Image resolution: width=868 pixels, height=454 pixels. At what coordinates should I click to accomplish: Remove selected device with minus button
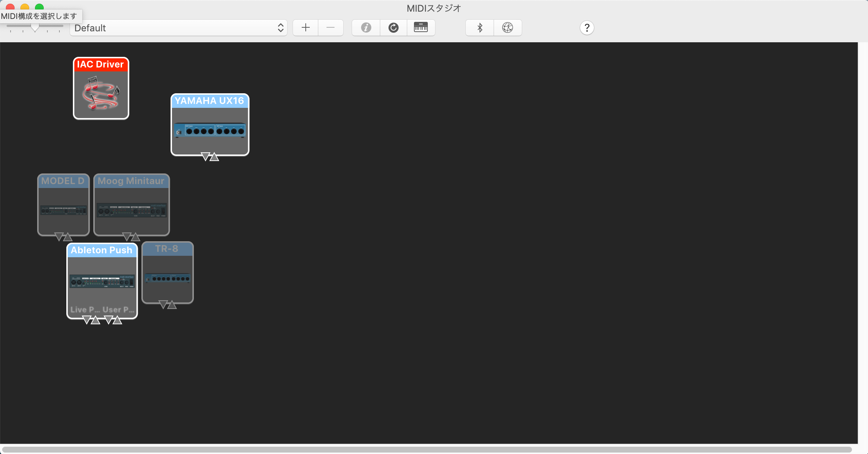(331, 28)
